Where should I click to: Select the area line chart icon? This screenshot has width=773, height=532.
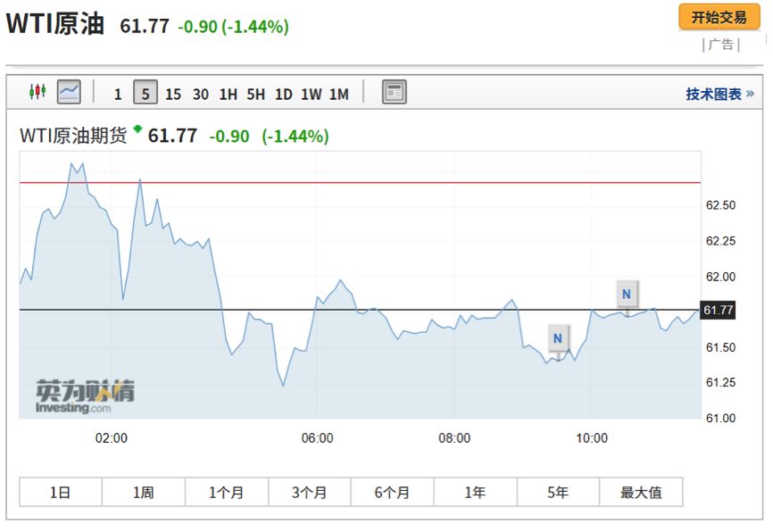(x=69, y=91)
